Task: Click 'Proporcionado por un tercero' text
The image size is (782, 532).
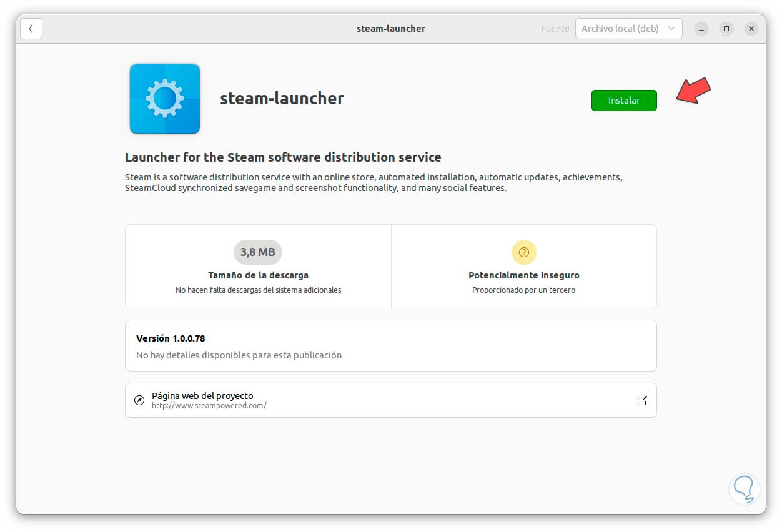Action: pos(524,290)
